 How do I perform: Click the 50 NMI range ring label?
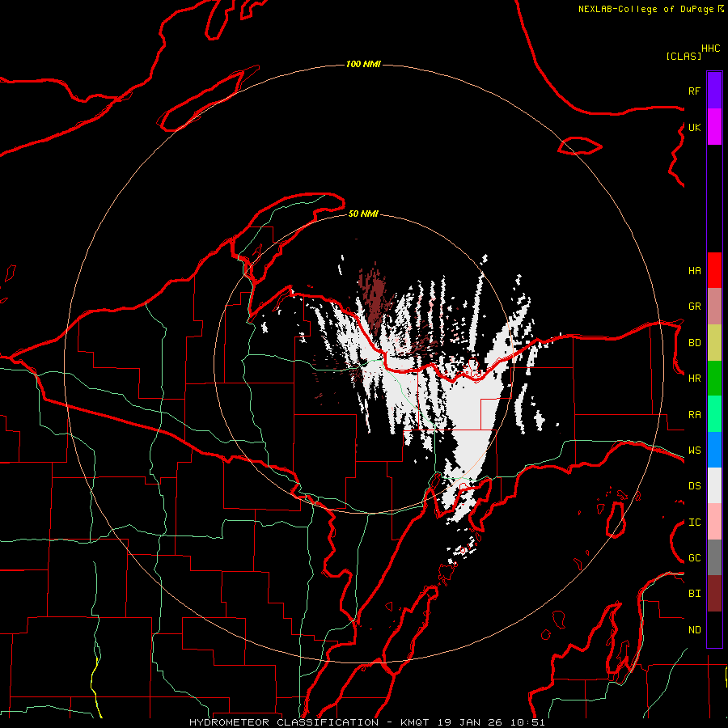[x=363, y=214]
